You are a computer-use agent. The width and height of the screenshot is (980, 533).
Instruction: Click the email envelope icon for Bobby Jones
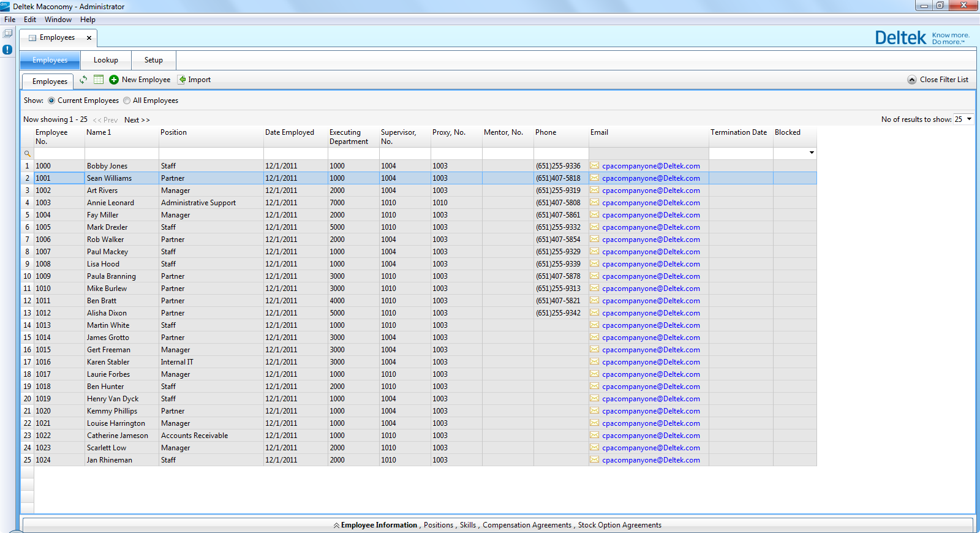[x=595, y=165]
